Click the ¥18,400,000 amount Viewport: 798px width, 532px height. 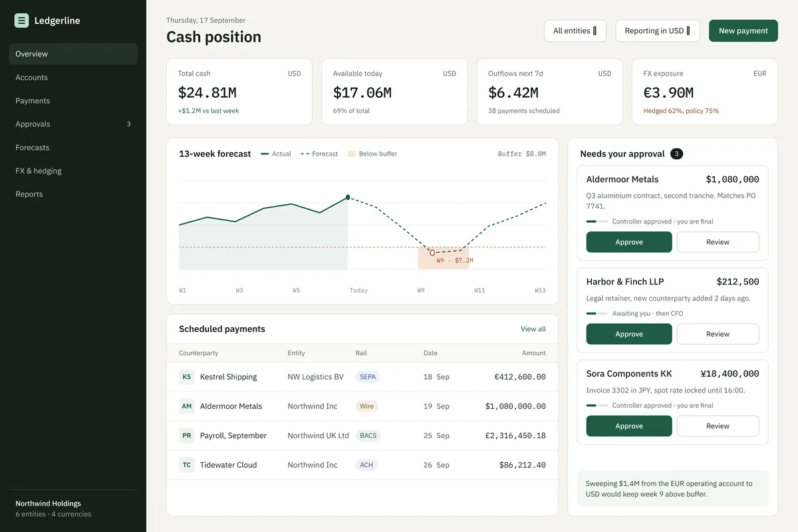(730, 374)
